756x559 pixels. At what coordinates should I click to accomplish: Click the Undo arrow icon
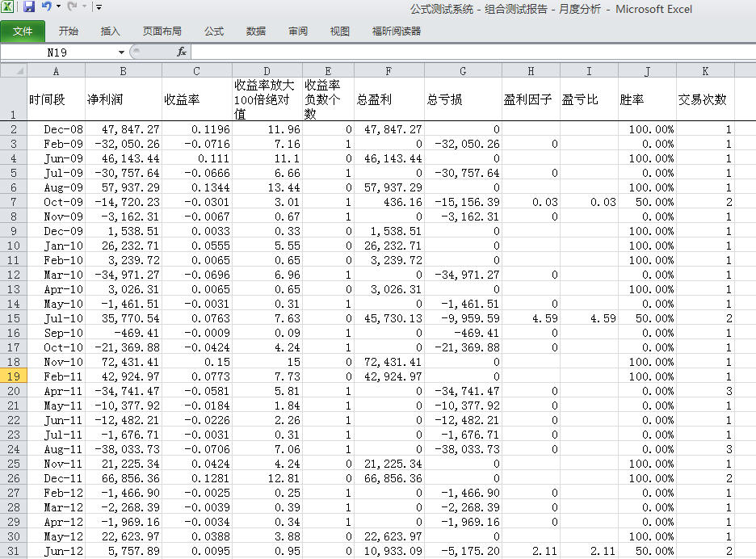point(47,7)
